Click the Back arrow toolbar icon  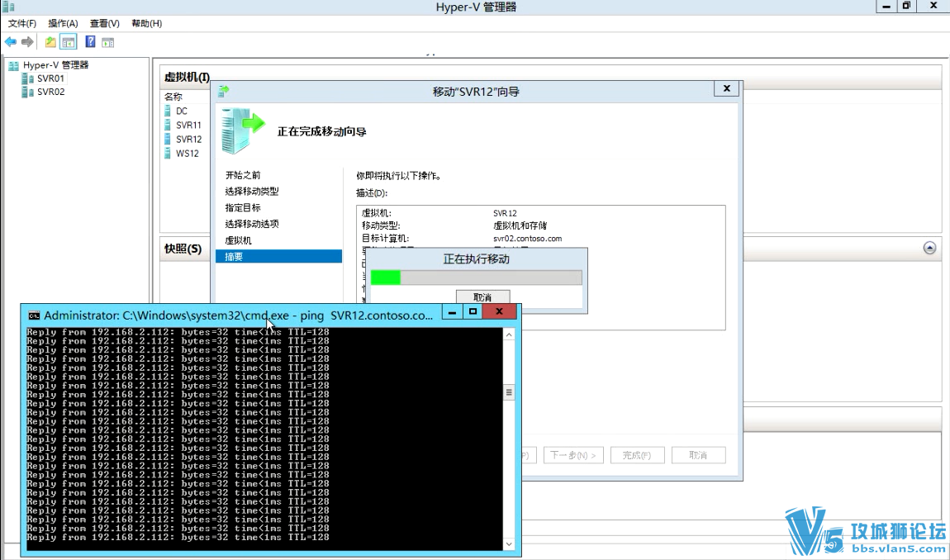pyautogui.click(x=10, y=42)
